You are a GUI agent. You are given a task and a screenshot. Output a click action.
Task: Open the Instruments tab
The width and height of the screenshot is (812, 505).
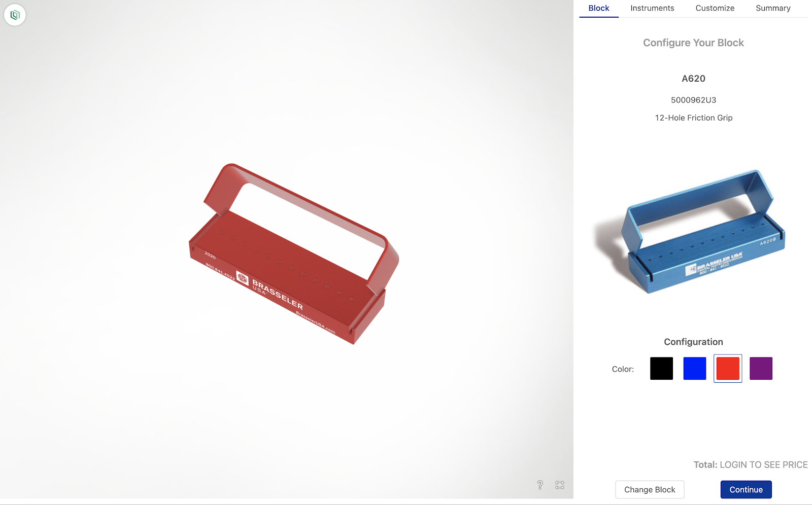652,8
